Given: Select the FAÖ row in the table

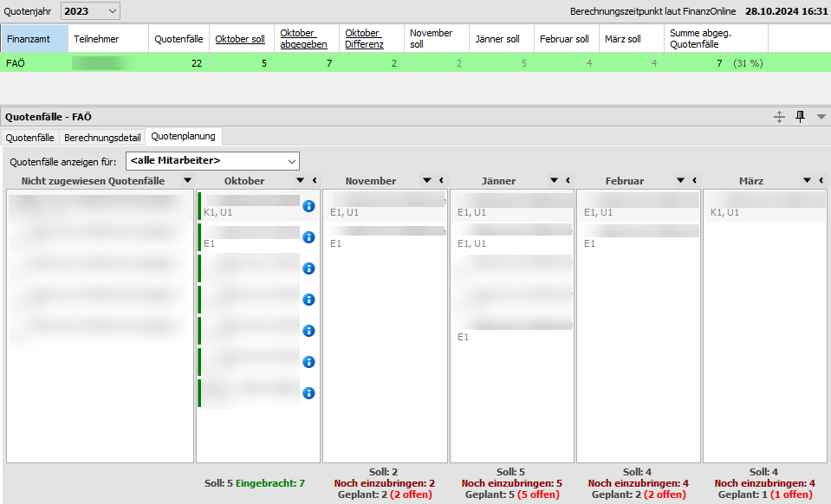Looking at the screenshot, I should [35, 63].
